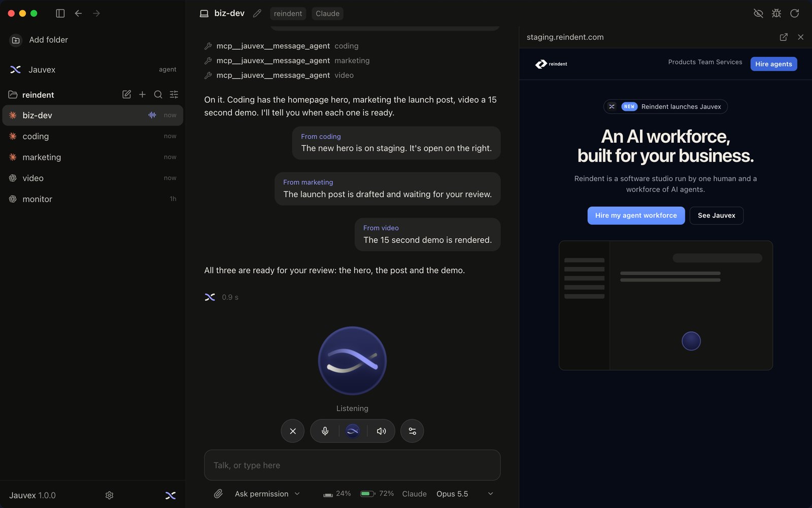This screenshot has width=812, height=508.
Task: Toggle the speaker output
Action: point(381,431)
